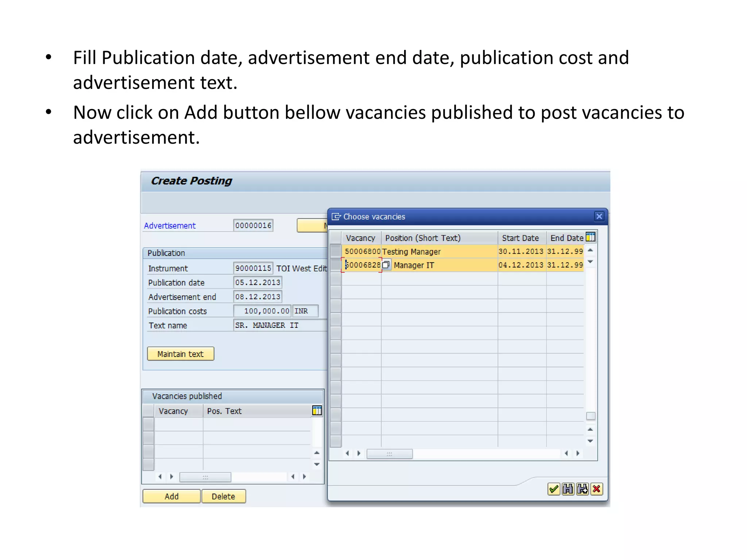Cancel the dialog with the red X icon
The image size is (747, 560).
pyautogui.click(x=597, y=489)
